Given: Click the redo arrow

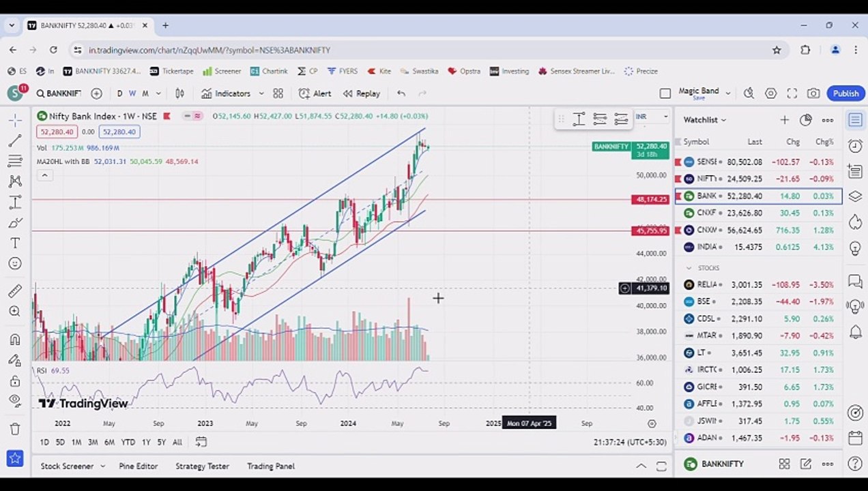Looking at the screenshot, I should [422, 93].
